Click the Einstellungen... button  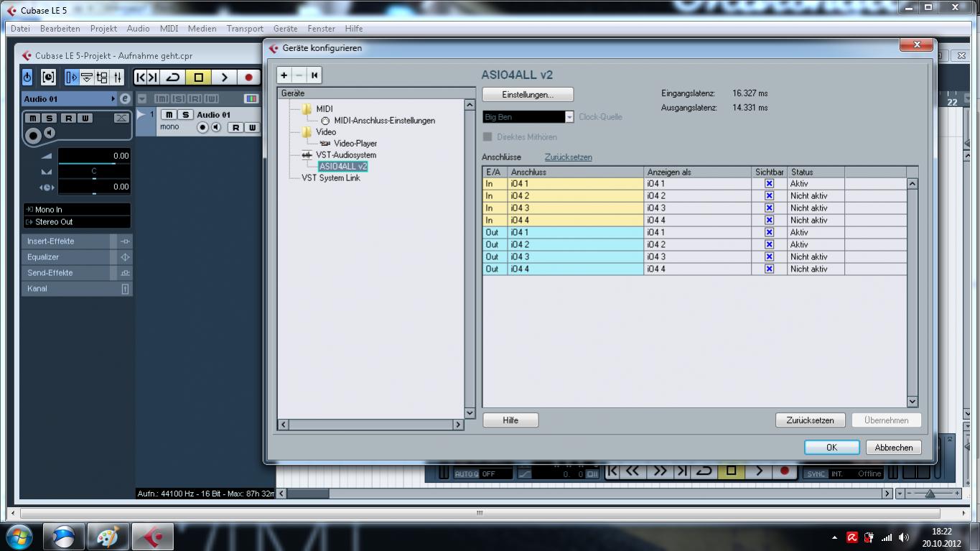coord(528,95)
